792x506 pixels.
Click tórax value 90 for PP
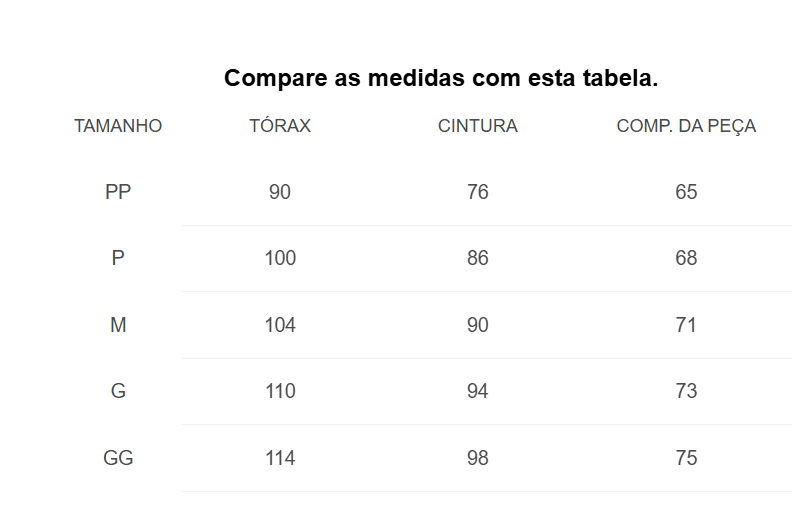(280, 192)
